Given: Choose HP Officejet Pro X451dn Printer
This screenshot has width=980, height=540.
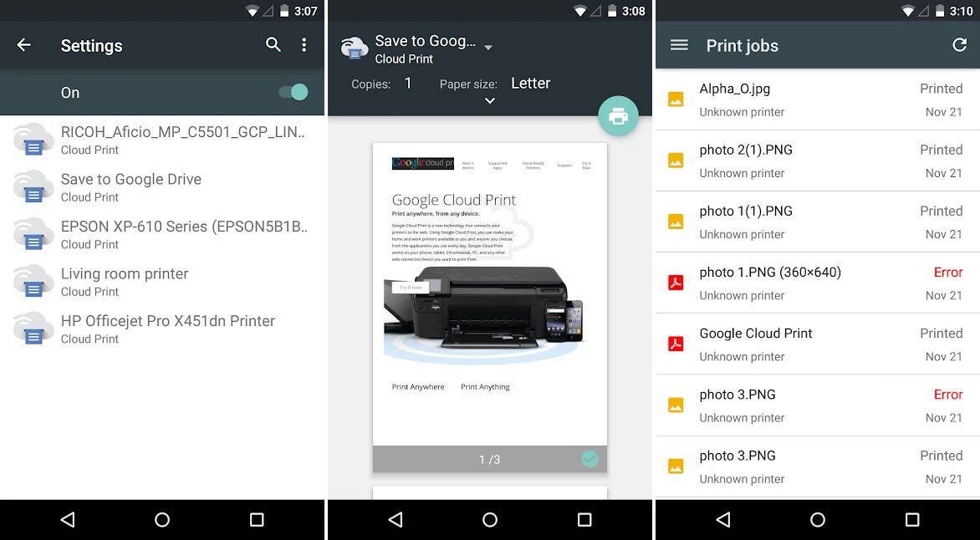Looking at the screenshot, I should (167, 329).
